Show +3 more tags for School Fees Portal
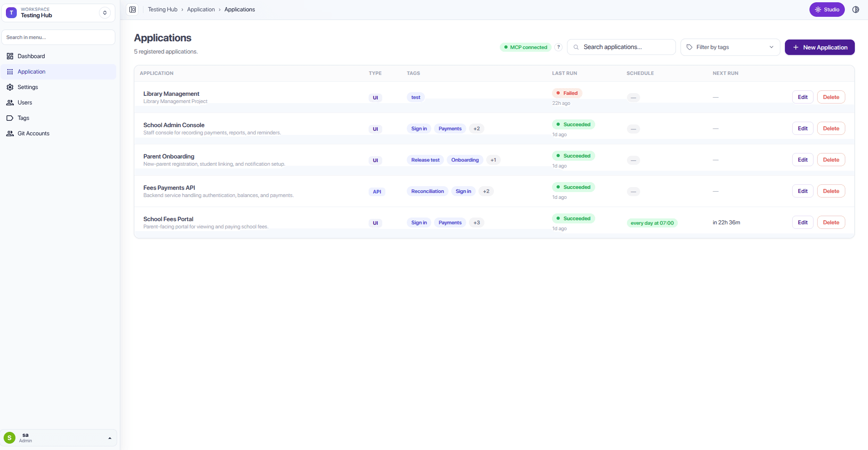The image size is (868, 450). click(477, 223)
